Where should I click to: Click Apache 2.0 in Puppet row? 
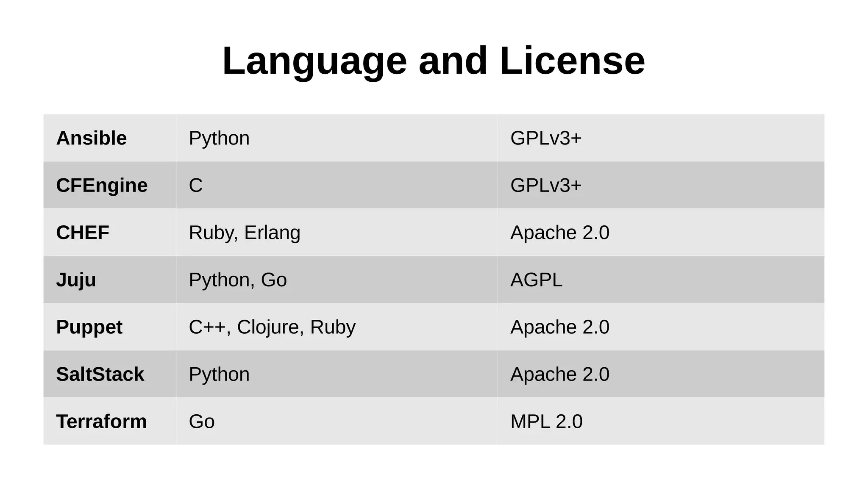tap(560, 327)
